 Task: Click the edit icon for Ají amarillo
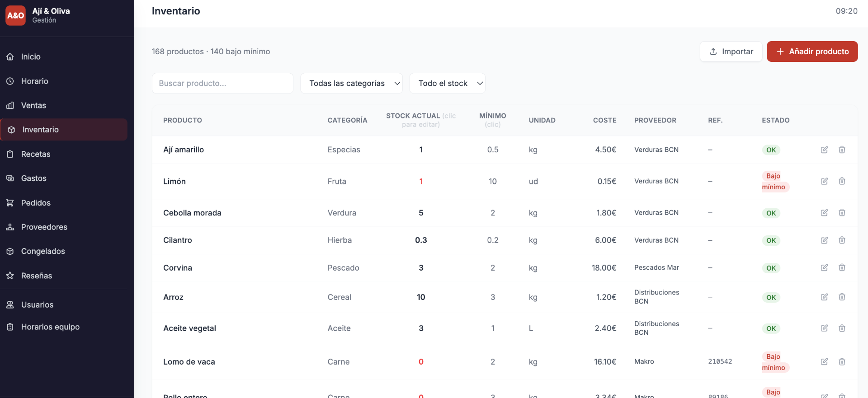click(x=824, y=150)
